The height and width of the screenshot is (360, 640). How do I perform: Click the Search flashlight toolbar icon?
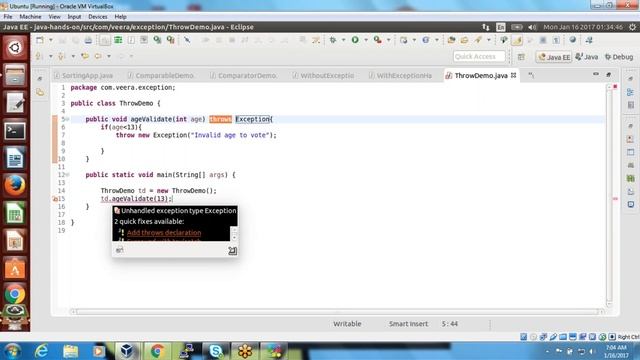click(478, 40)
